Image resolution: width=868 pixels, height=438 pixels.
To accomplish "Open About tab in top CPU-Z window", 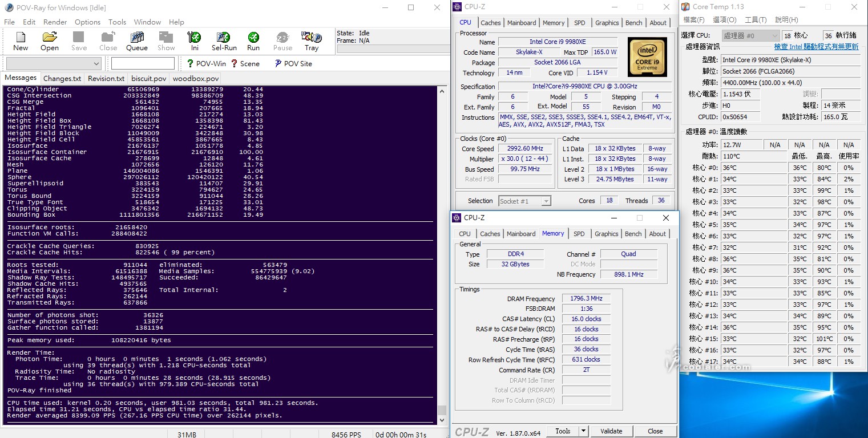I will pyautogui.click(x=658, y=23).
